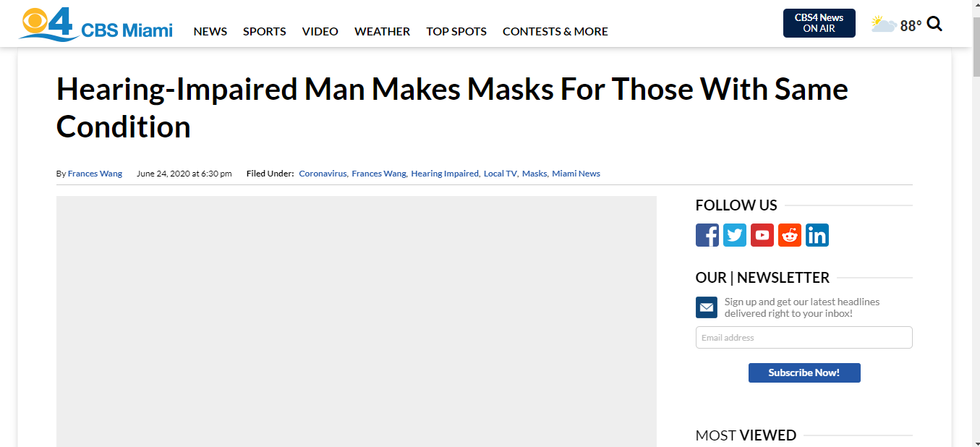Viewport: 980px width, 447px height.
Task: Click the CBS4 News On Air button
Action: (x=819, y=23)
